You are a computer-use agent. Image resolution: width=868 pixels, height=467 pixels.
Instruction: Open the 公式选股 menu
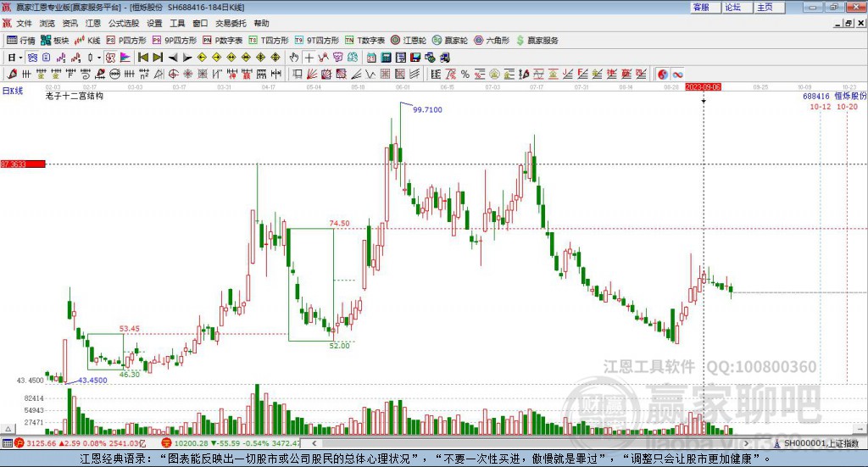[124, 23]
